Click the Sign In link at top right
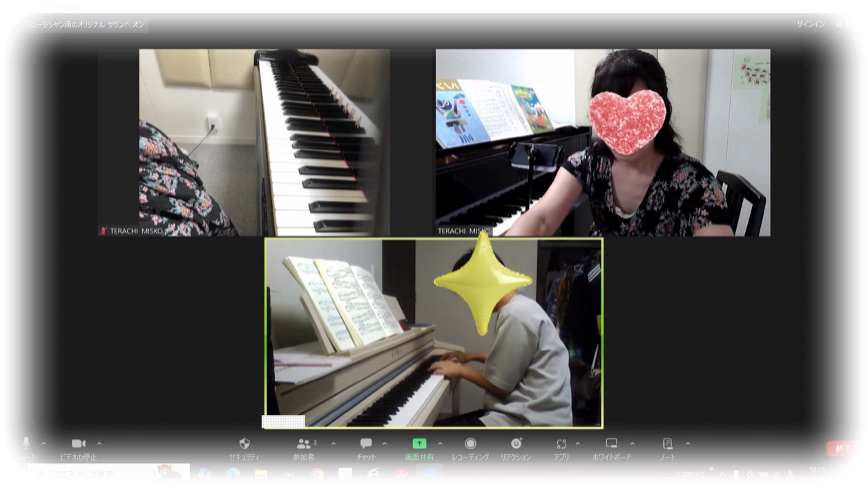 pyautogui.click(x=810, y=24)
